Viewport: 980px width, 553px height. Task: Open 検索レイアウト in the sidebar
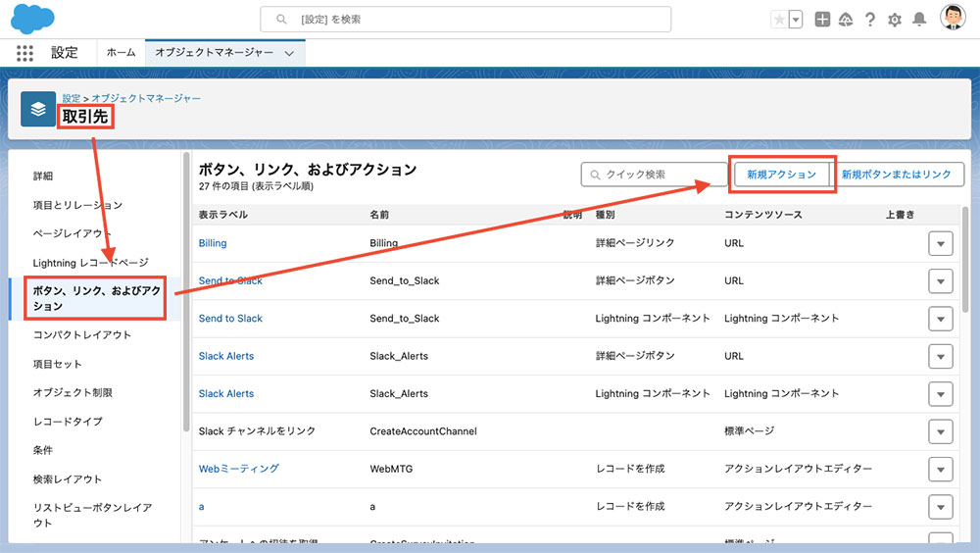(x=68, y=479)
